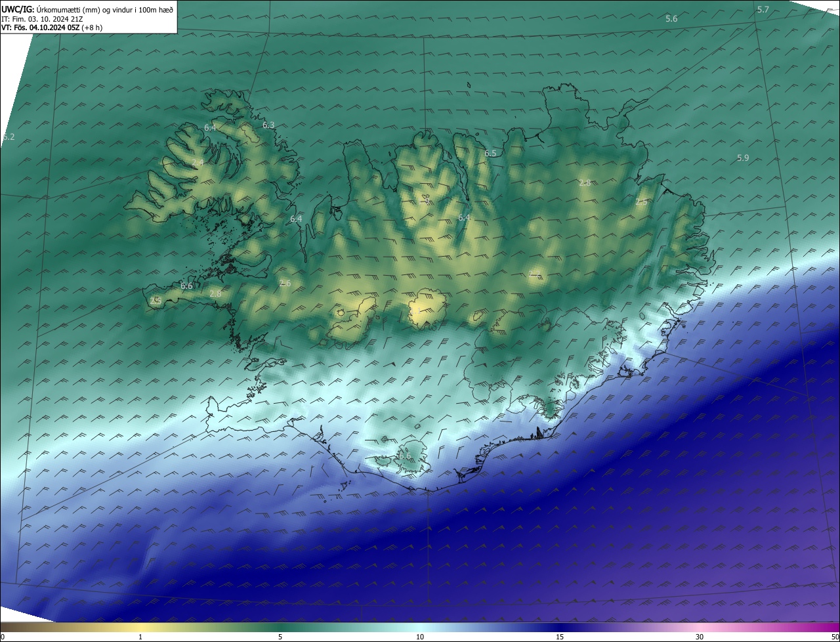Click the 5.6 value over the northern sea
Screen dimensions: 840x642
[x=671, y=19]
